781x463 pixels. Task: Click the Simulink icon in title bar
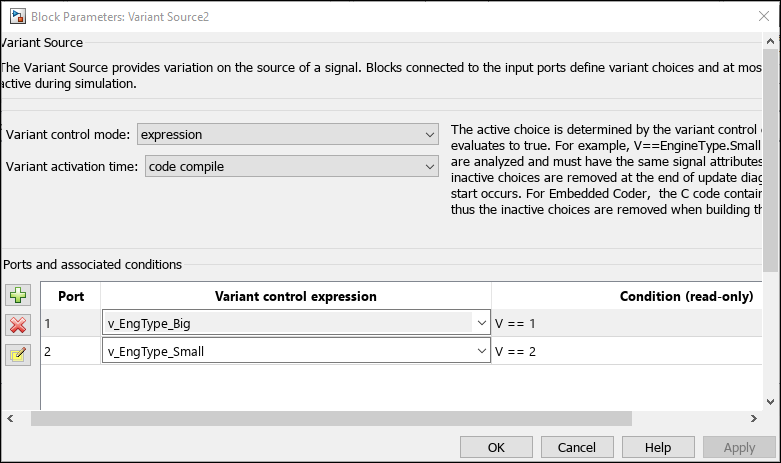pyautogui.click(x=17, y=16)
